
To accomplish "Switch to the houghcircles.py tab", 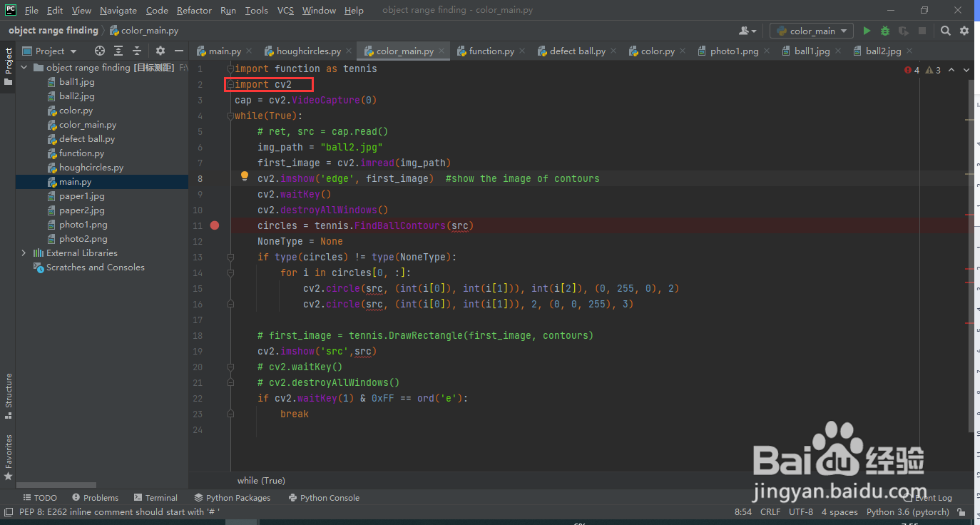I will pos(308,51).
